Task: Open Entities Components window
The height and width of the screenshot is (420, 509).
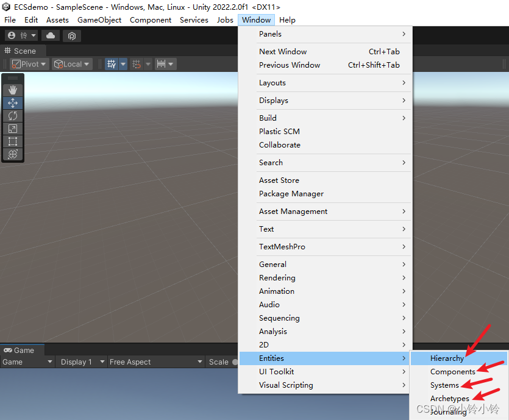Action: pos(458,372)
